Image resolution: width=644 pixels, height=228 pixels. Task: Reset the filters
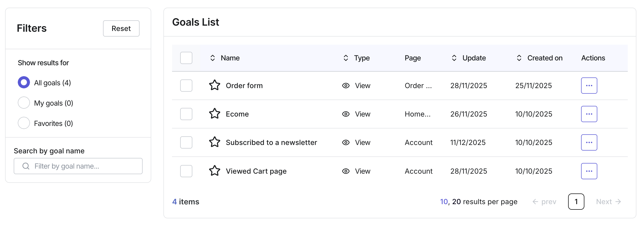coord(121,28)
